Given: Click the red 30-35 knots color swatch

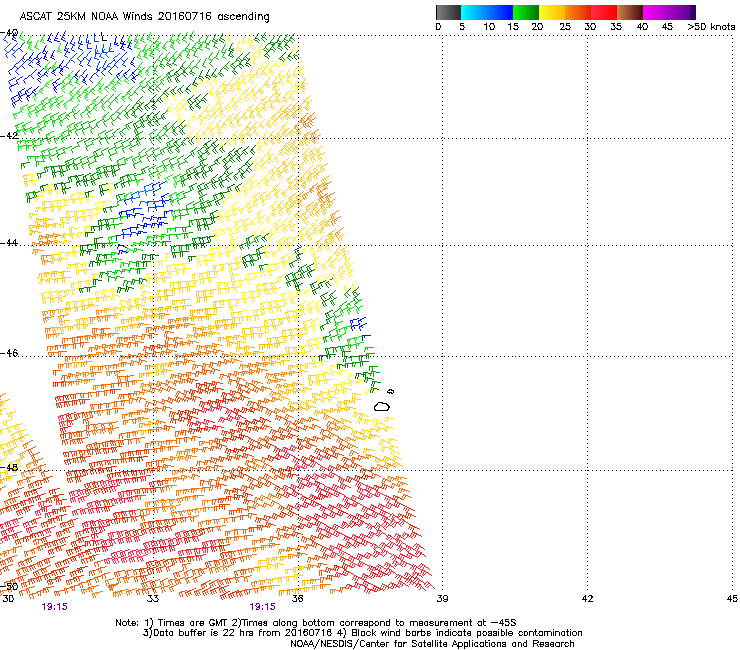Looking at the screenshot, I should coord(604,12).
